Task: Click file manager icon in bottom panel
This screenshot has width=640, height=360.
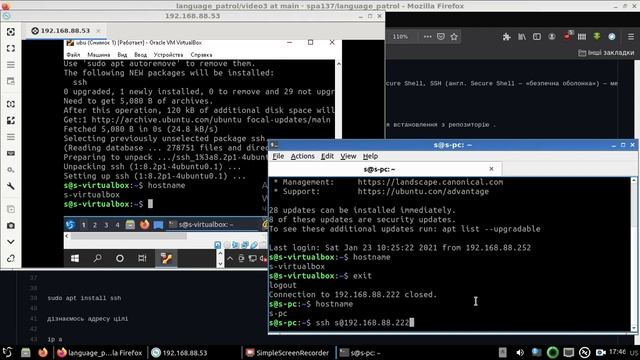Action: (x=26, y=353)
